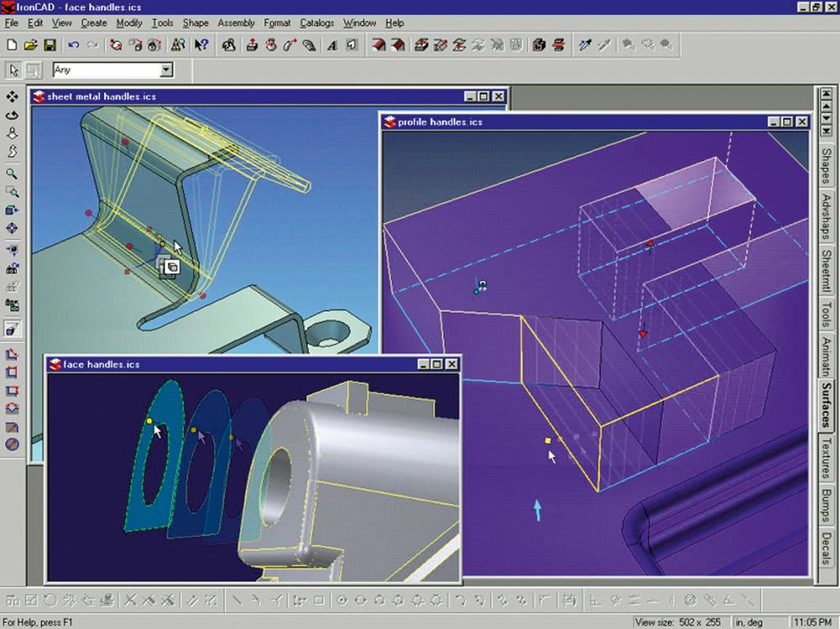Maximize the profile handles.ics window

[x=786, y=122]
